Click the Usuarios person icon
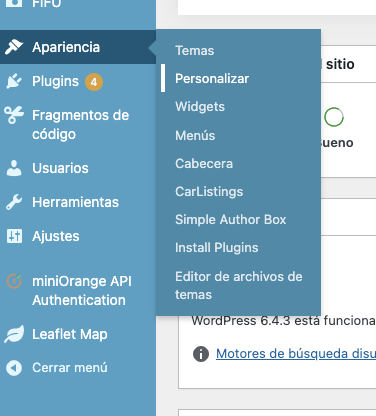This screenshot has height=416, width=376. pos(14,168)
